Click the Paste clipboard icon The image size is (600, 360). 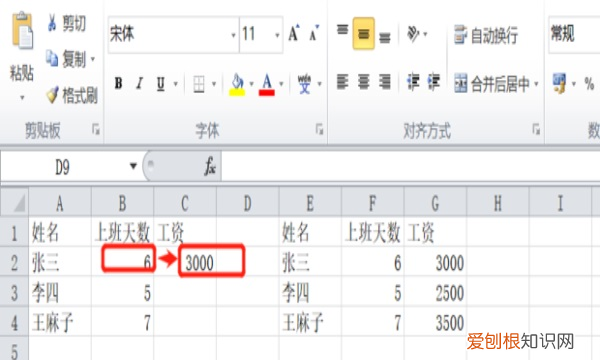tap(22, 31)
